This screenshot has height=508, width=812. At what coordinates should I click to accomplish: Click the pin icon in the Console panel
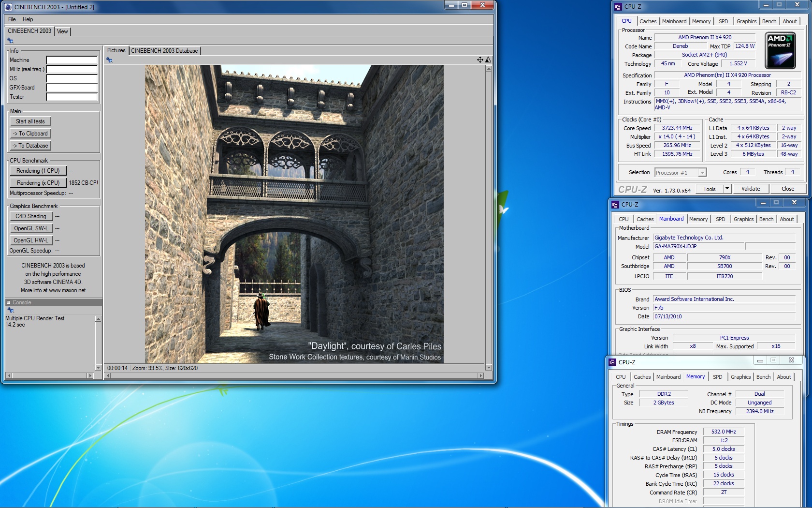10,310
